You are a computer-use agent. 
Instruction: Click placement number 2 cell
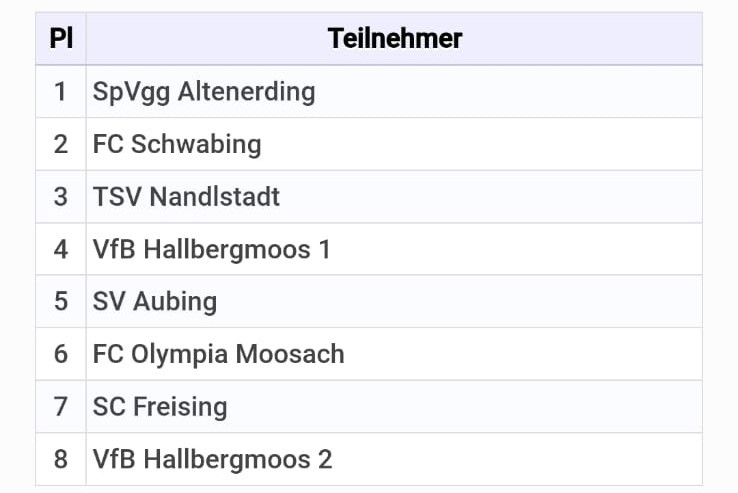tap(61, 144)
